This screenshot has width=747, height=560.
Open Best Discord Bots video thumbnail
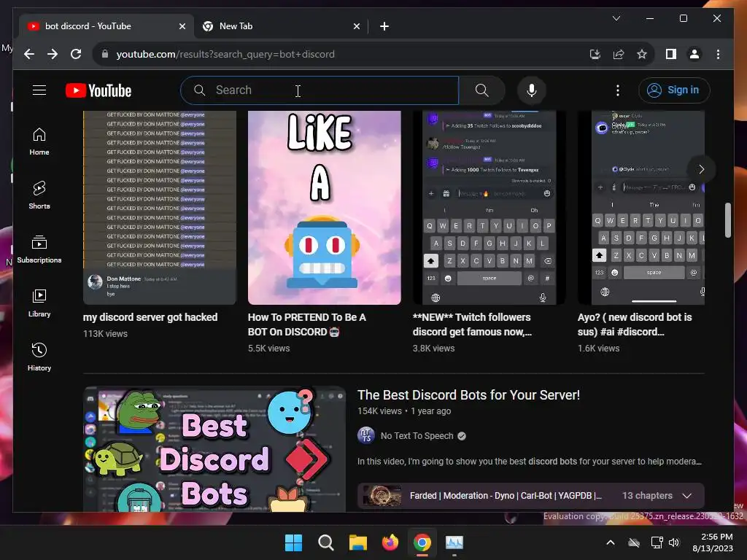tap(214, 449)
